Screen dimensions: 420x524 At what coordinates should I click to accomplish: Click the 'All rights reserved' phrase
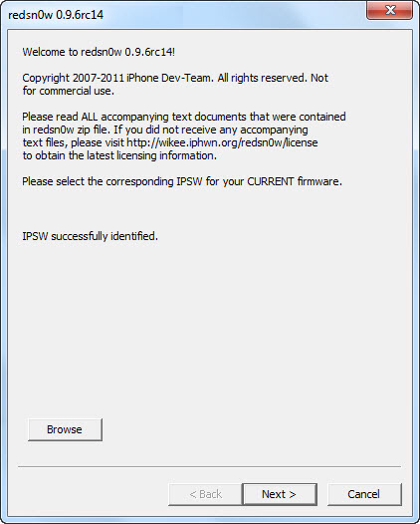[x=262, y=78]
